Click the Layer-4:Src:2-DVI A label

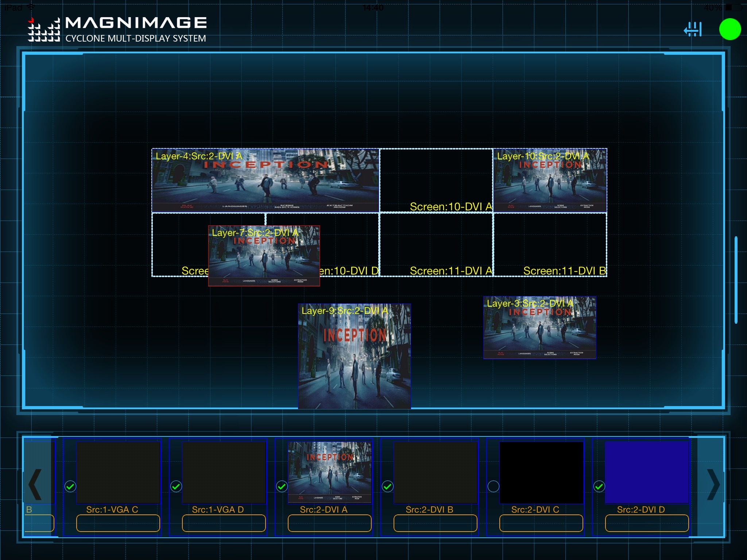199,156
